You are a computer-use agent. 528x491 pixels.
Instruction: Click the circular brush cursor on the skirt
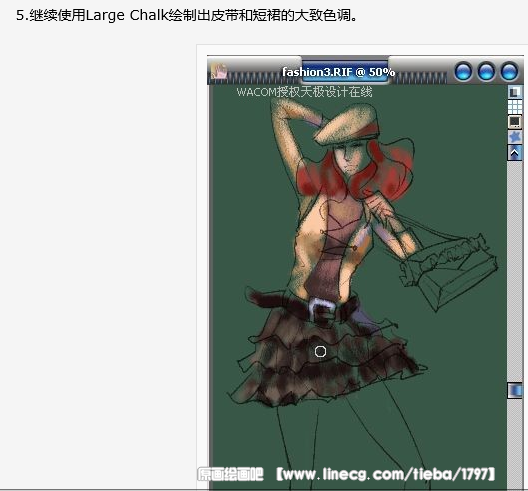coord(320,352)
